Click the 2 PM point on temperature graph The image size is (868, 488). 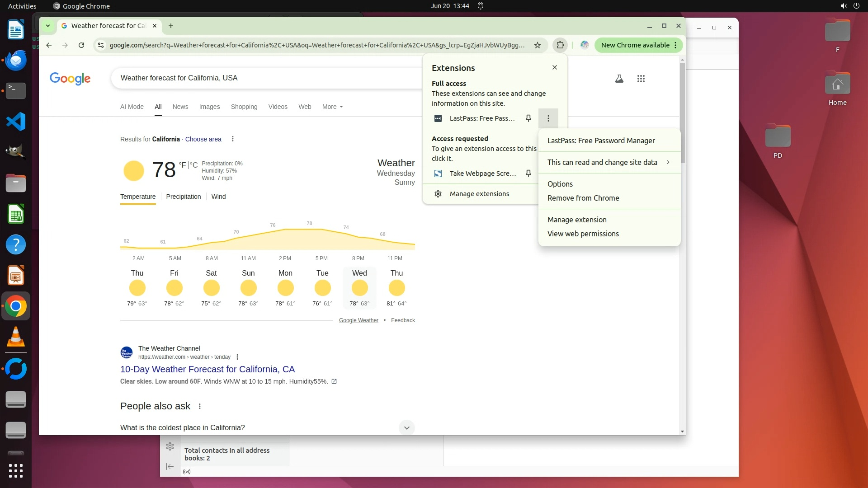285,230
